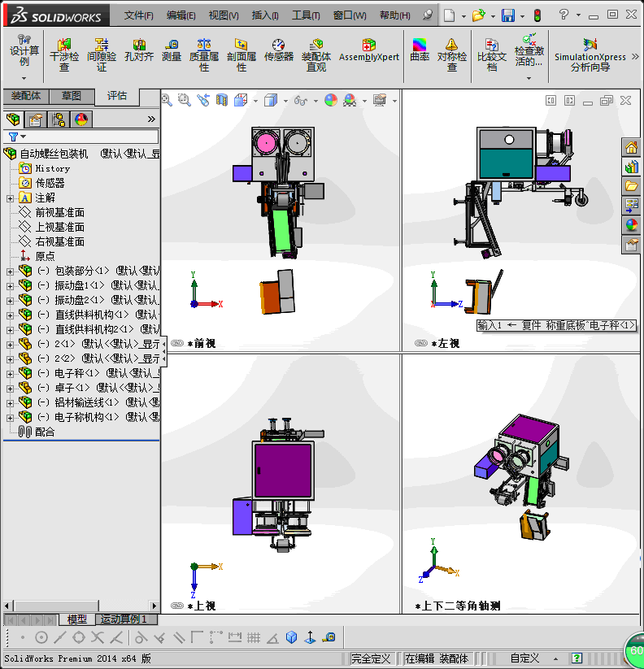This screenshot has height=669, width=644.
Task: Run the Hole Alignment (孔对齐) check
Action: [x=139, y=50]
